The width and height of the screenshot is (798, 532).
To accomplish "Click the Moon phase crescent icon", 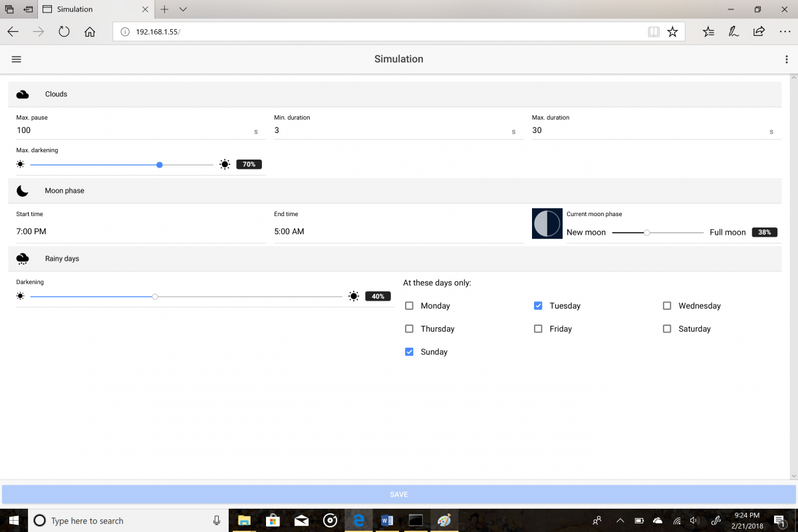I will coord(23,191).
